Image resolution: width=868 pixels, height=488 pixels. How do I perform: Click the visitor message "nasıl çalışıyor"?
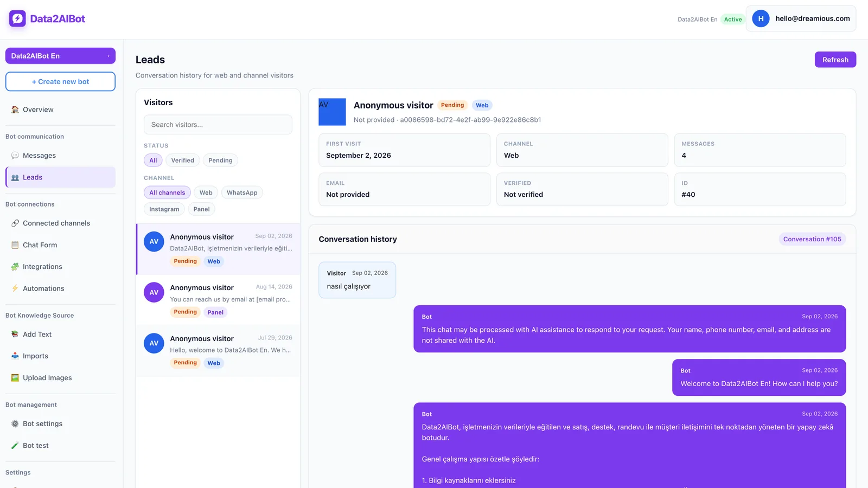pos(357,280)
